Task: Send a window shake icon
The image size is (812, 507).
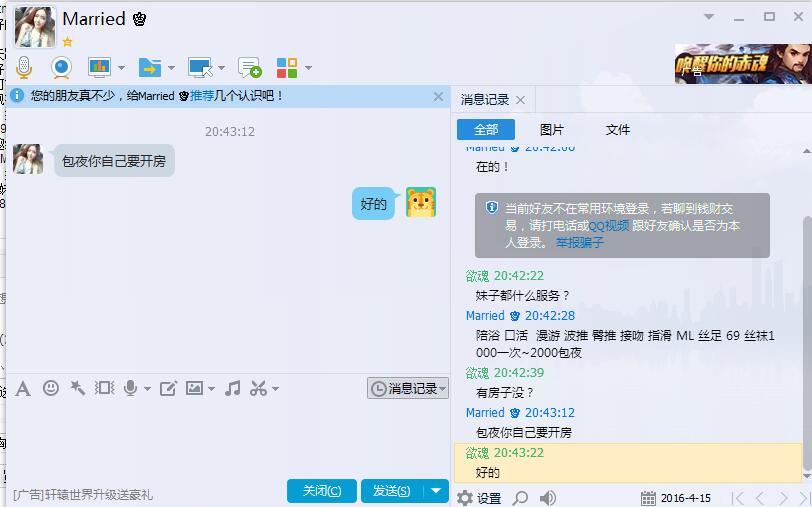Action: pyautogui.click(x=105, y=388)
